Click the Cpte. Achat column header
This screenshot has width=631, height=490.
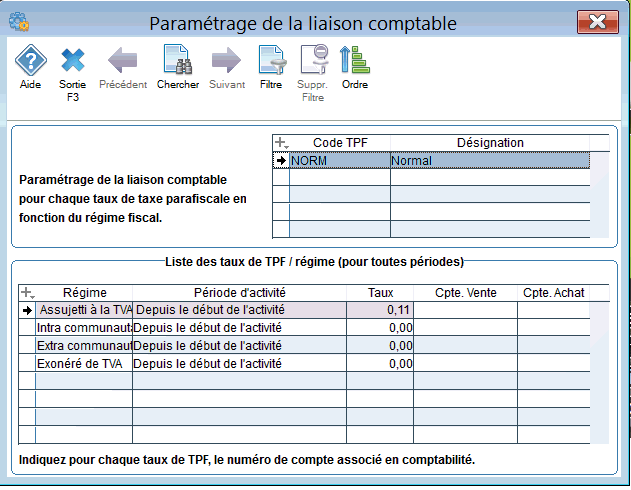(x=553, y=292)
